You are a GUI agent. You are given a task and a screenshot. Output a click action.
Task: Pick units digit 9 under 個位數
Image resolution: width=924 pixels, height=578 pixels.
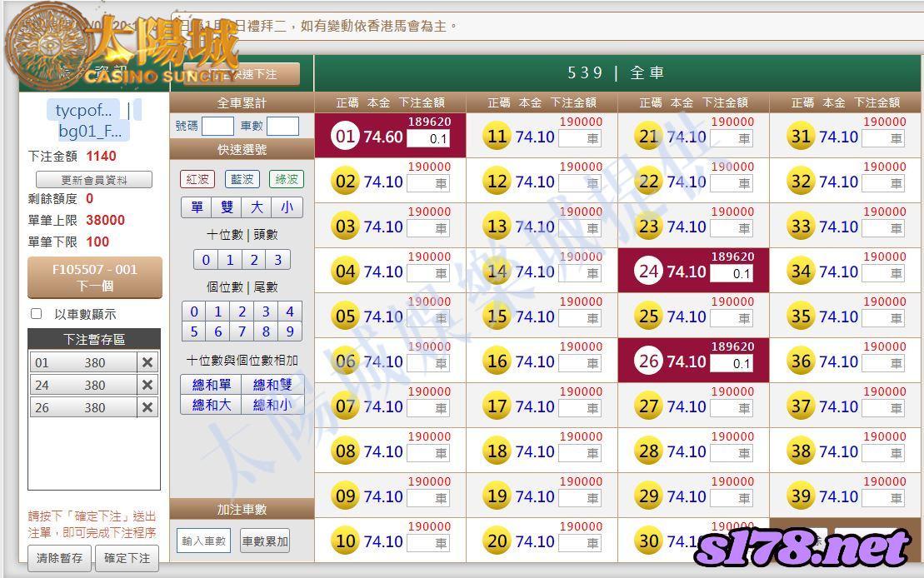click(290, 331)
